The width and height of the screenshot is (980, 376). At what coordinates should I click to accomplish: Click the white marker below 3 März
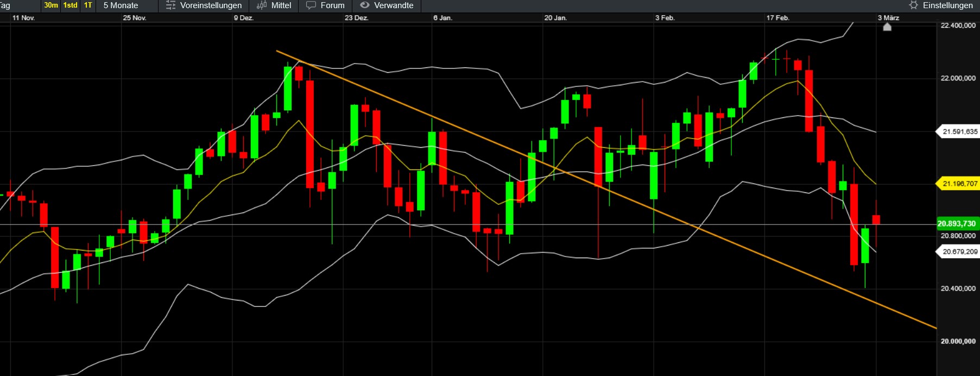click(x=887, y=27)
